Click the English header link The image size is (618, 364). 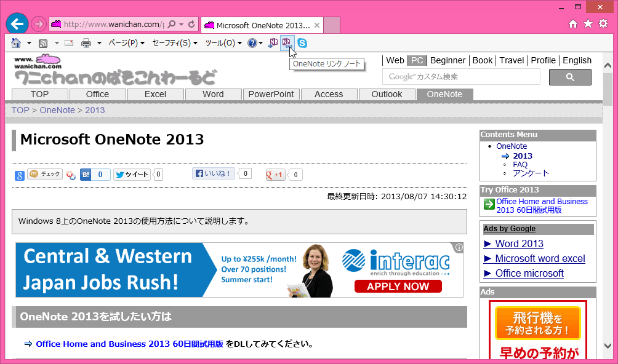coord(577,61)
